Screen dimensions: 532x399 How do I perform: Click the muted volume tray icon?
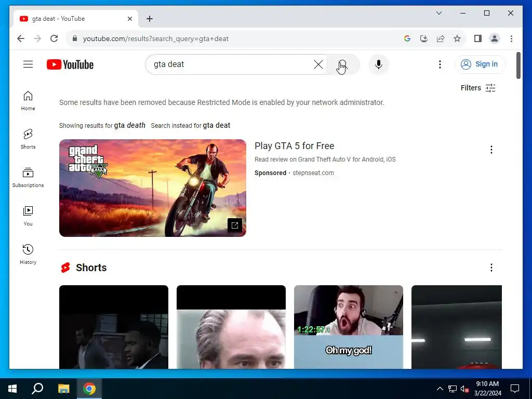click(464, 389)
